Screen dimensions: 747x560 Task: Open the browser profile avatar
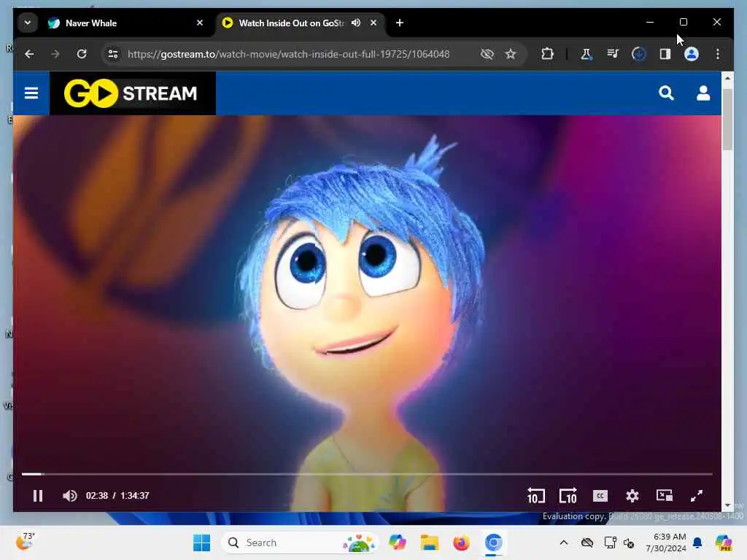(x=692, y=54)
